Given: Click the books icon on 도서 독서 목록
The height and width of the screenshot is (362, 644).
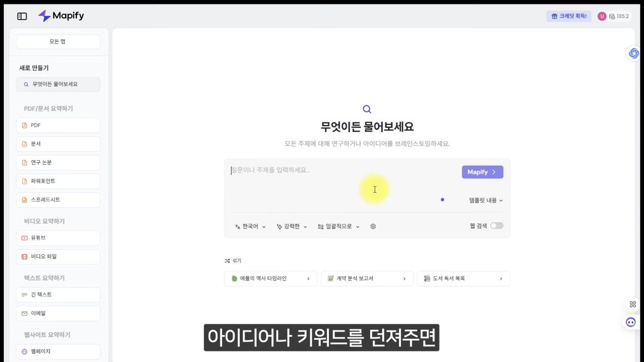Looking at the screenshot, I should click(427, 279).
